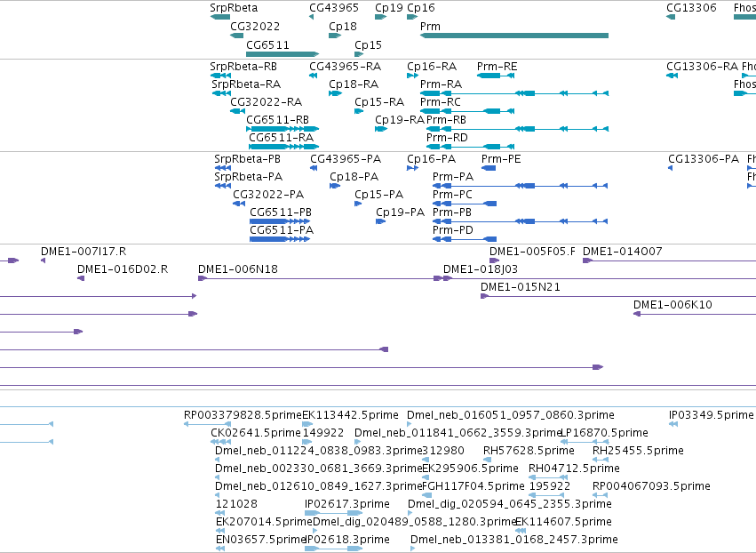Select transcript Prm-RB
Viewport: 756px width, 553px height.
coord(446,120)
